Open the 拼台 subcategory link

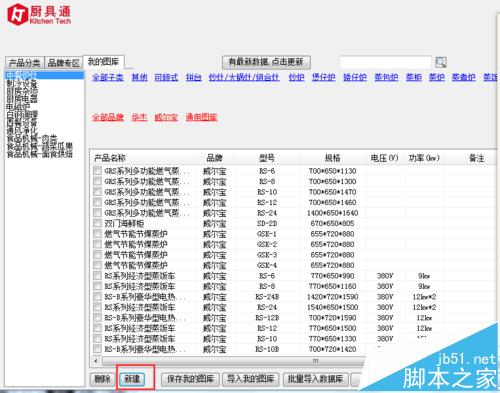click(x=194, y=77)
